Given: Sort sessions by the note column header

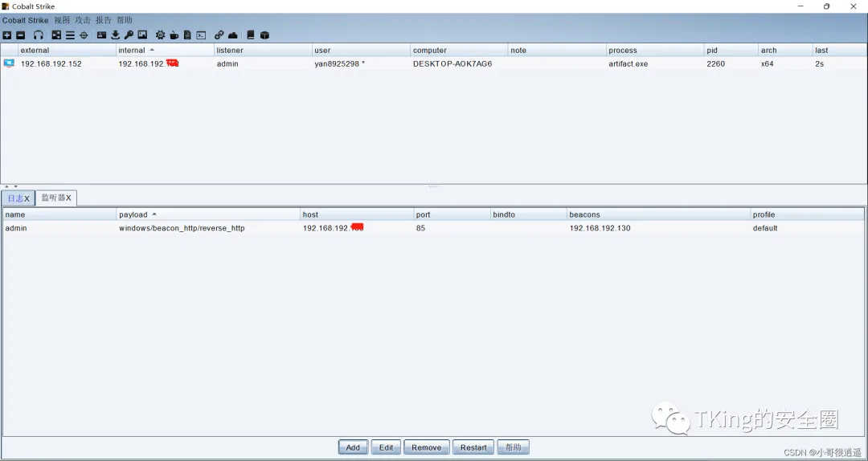Looking at the screenshot, I should coord(557,51).
